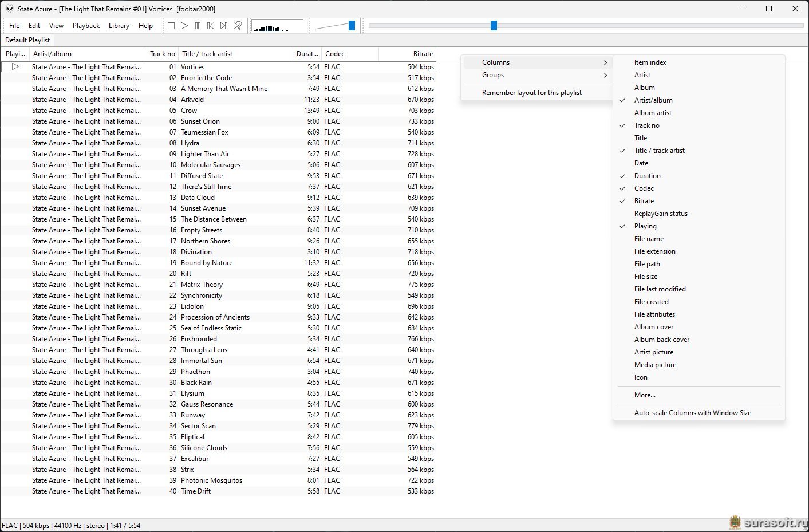Open the More... columns option
The image size is (809, 532).
click(x=698, y=395)
